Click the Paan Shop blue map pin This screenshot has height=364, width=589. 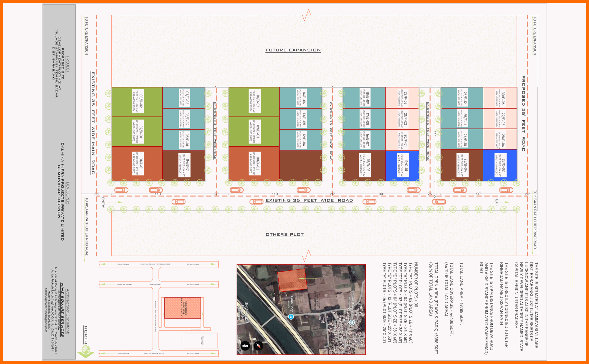click(291, 317)
